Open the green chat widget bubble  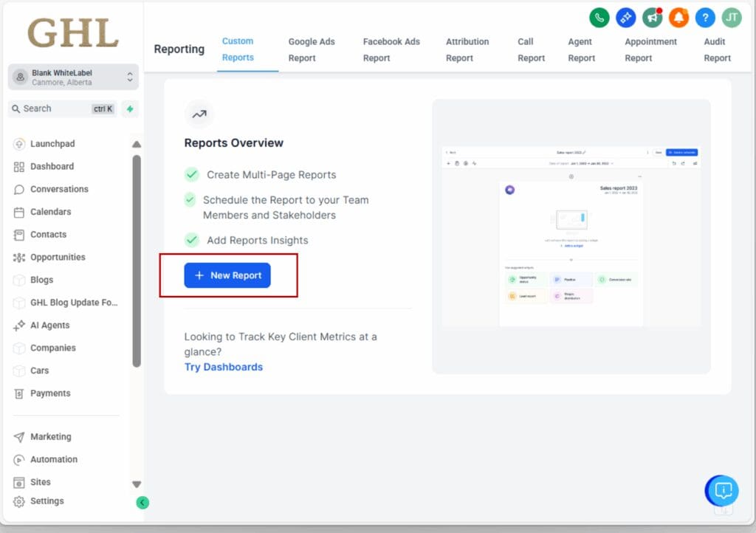[721, 491]
